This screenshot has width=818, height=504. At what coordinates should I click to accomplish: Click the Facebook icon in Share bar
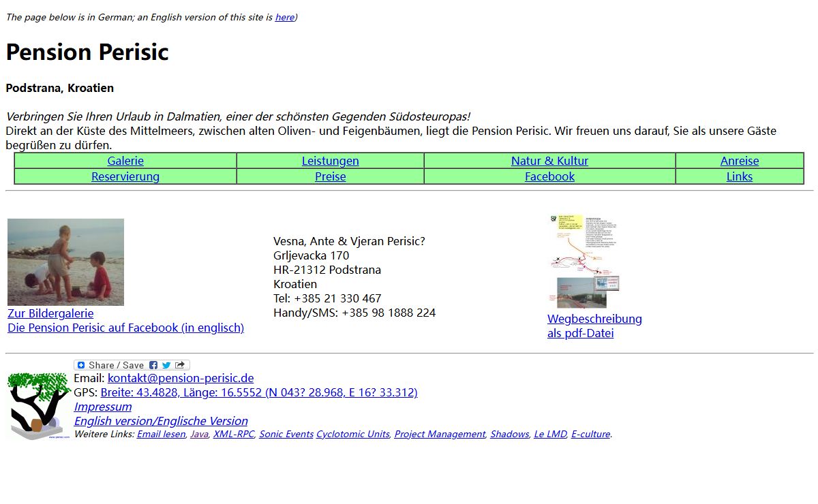tap(153, 365)
